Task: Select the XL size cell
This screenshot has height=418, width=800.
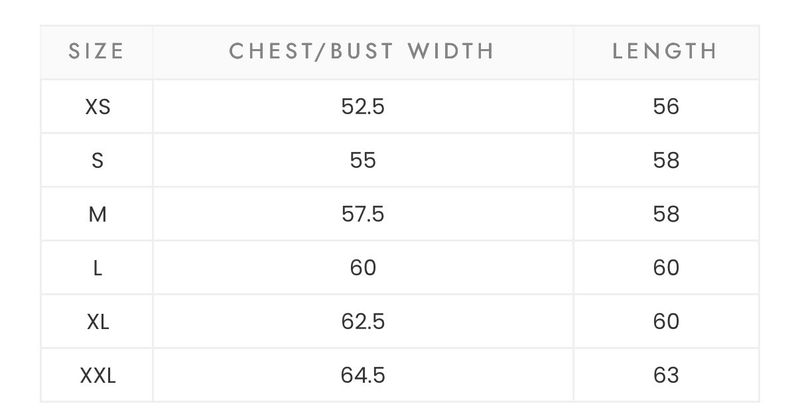Action: tap(97, 322)
